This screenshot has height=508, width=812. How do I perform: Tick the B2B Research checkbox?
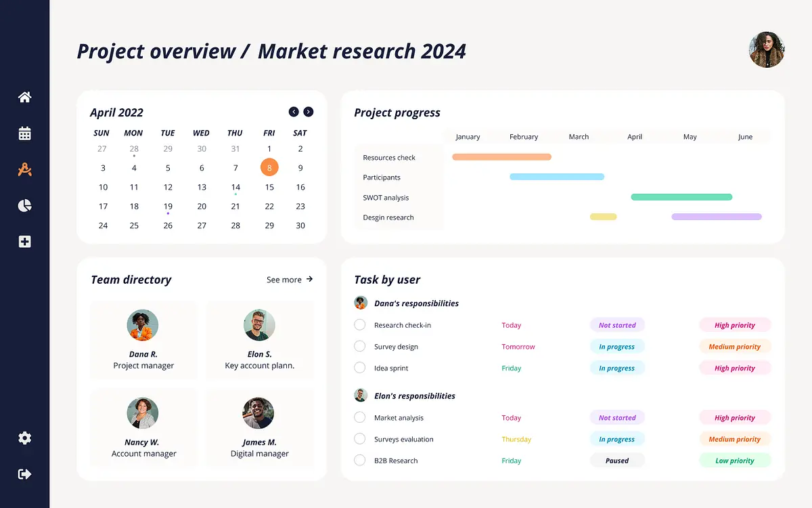[359, 460]
